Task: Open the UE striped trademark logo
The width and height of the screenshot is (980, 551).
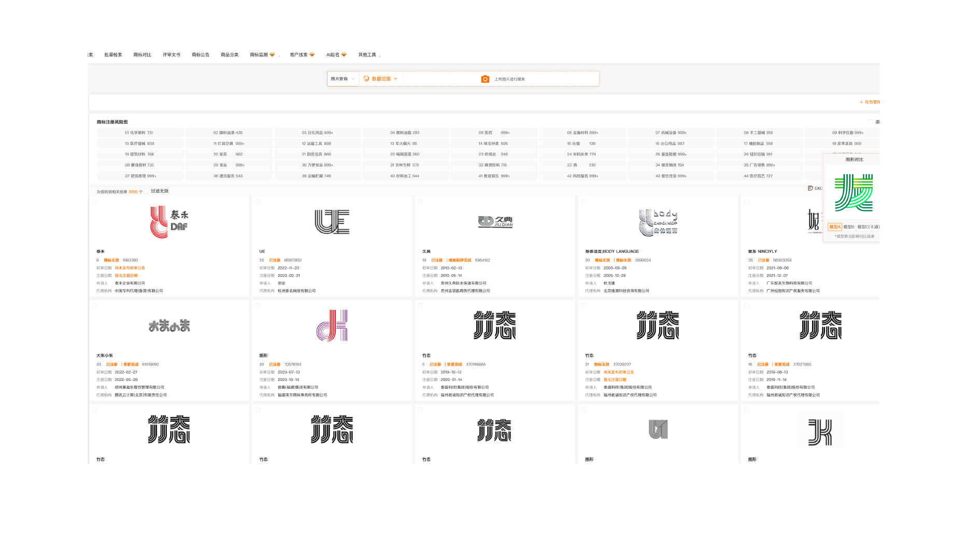Action: 332,222
